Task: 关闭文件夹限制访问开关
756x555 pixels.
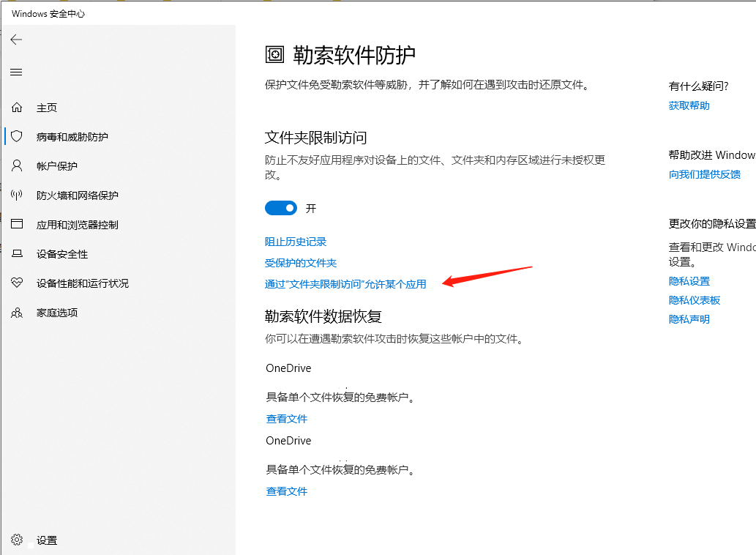Action: click(x=281, y=208)
